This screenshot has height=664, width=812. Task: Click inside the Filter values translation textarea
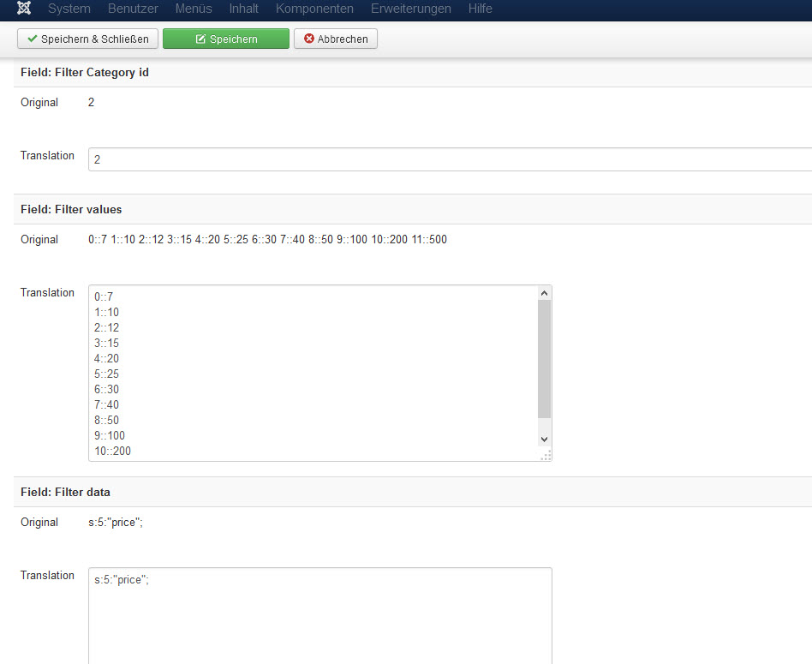click(x=320, y=373)
